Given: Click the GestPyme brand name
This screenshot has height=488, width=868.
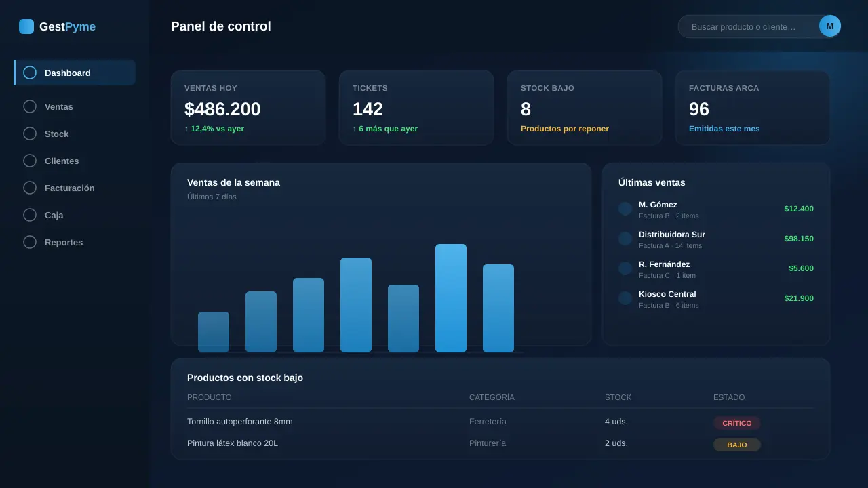Looking at the screenshot, I should pos(68,26).
